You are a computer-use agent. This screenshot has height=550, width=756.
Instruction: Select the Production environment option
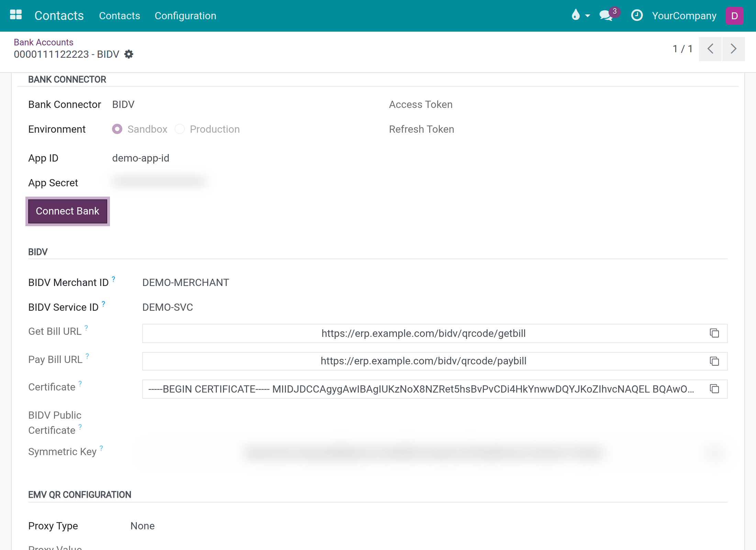[x=180, y=129]
